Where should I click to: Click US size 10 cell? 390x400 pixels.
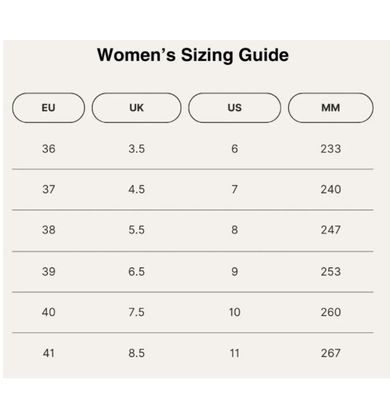tap(235, 312)
